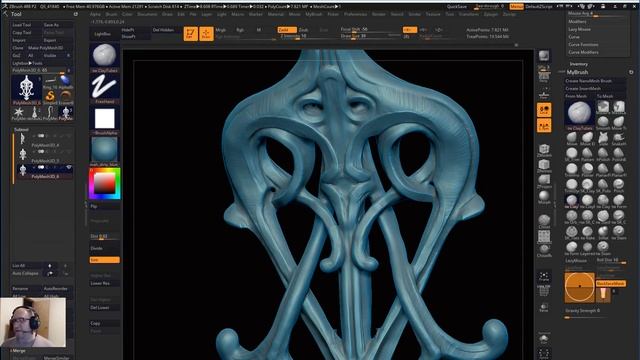640x360 pixels.
Task: Toggle Mrgb channel button
Action: (221, 30)
